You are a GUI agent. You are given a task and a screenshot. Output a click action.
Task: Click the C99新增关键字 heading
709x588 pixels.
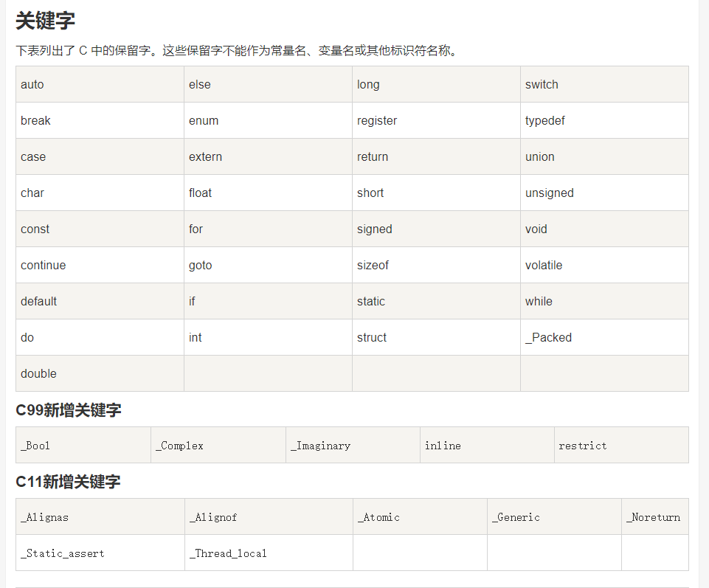pyautogui.click(x=69, y=410)
